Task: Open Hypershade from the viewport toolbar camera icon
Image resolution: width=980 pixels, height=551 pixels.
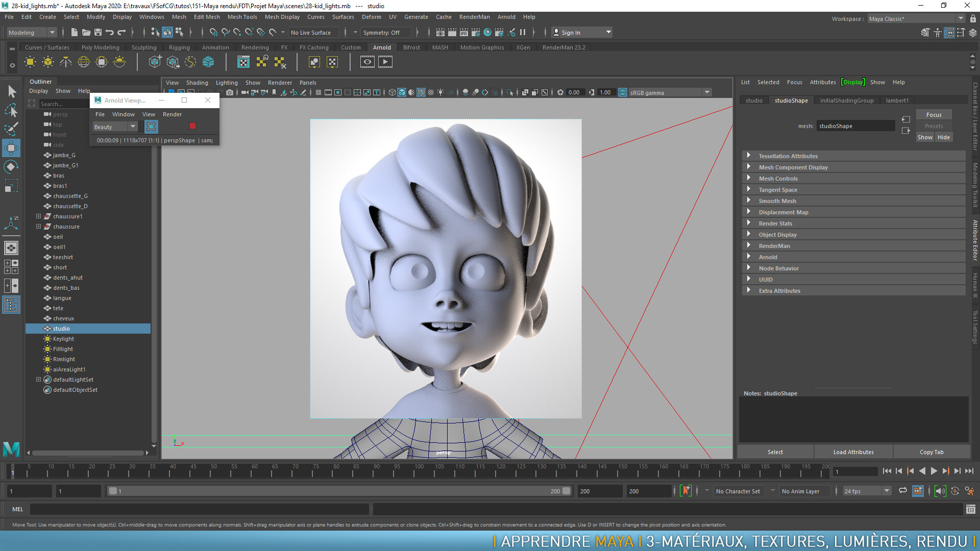Action: coord(231,92)
